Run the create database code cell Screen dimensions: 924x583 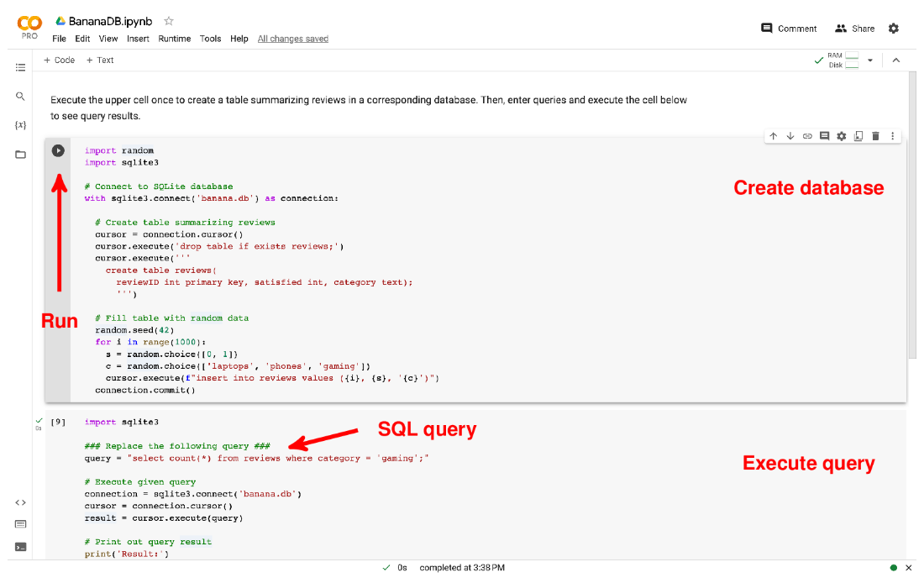click(58, 151)
